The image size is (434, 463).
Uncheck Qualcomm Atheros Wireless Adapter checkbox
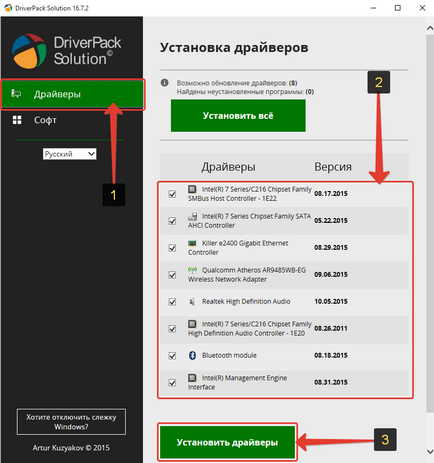coord(172,275)
